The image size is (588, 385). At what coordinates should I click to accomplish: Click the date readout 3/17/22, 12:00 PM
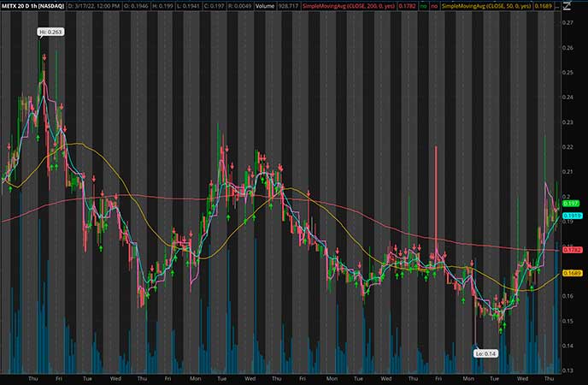pyautogui.click(x=94, y=6)
